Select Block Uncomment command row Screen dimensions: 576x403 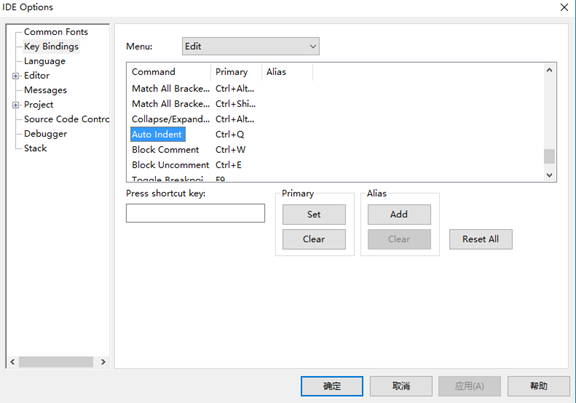[x=336, y=165]
